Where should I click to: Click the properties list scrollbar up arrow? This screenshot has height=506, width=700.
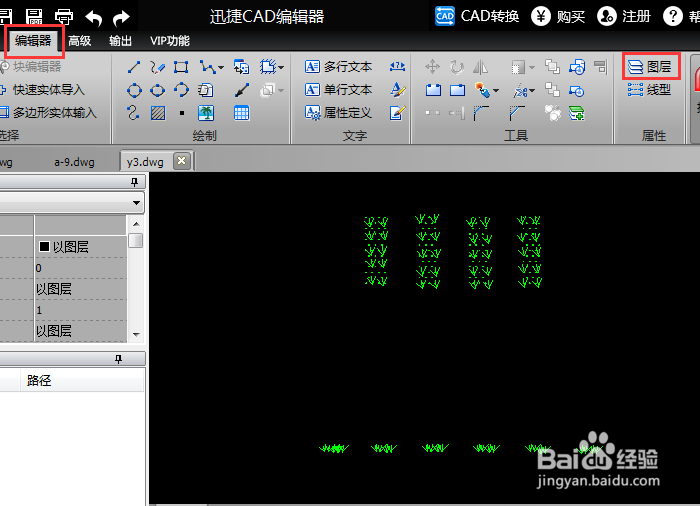click(136, 224)
